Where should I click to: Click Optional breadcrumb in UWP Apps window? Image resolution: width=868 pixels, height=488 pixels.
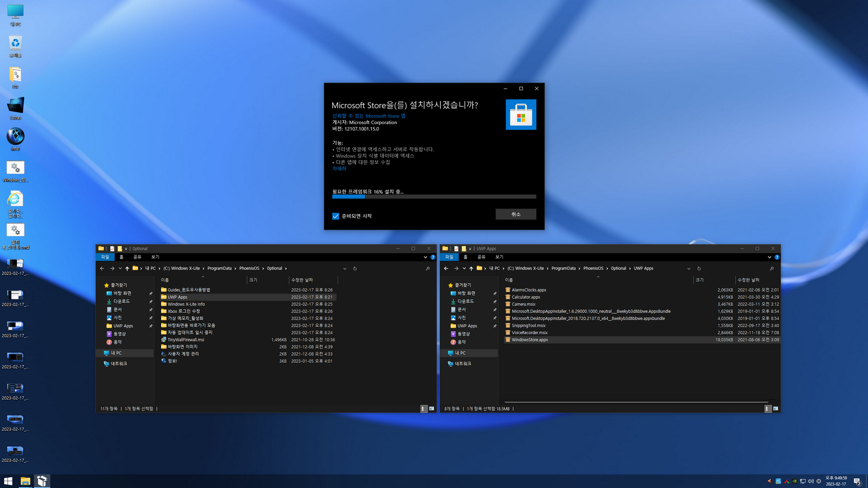tap(619, 269)
